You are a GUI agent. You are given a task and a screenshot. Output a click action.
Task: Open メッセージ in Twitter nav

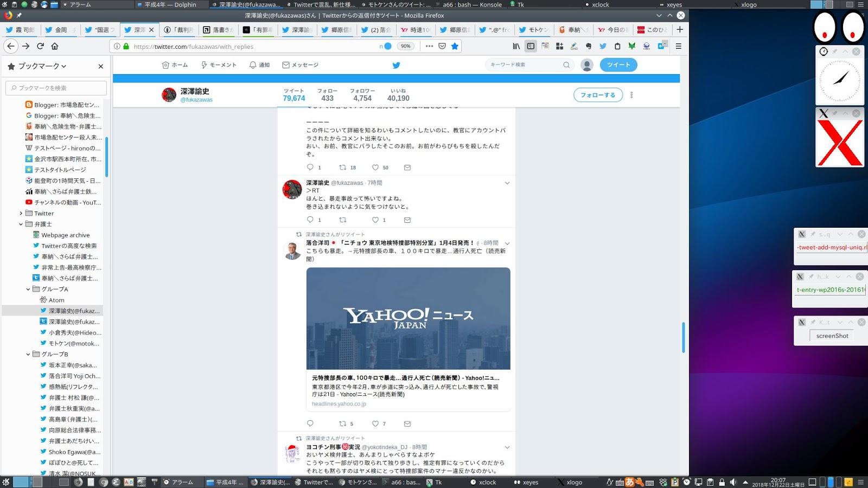tap(300, 65)
